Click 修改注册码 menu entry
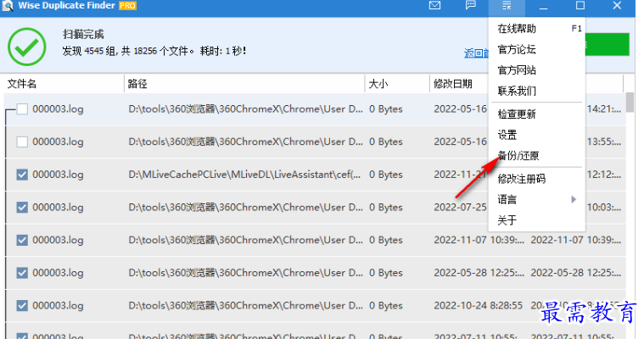 (536, 179)
